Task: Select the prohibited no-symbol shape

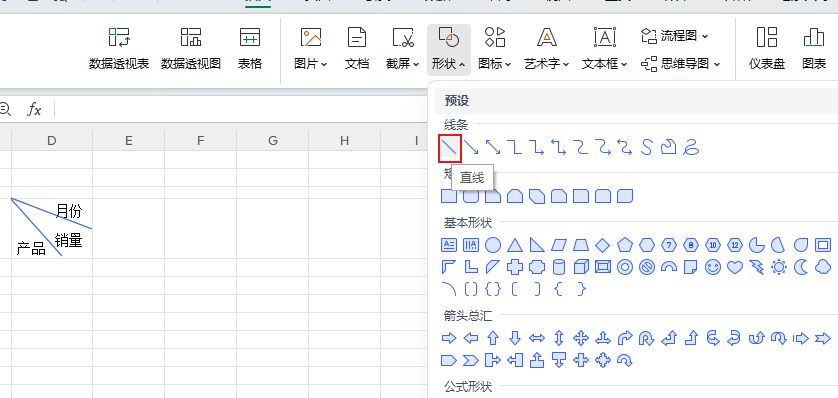Action: (x=647, y=267)
